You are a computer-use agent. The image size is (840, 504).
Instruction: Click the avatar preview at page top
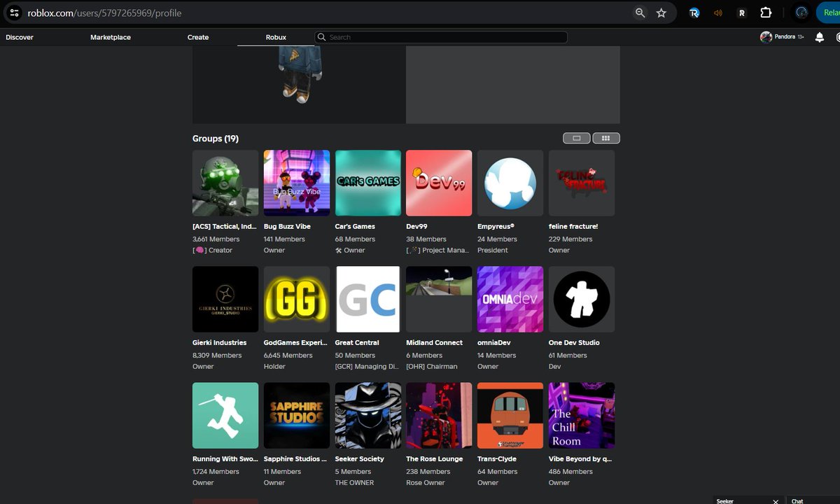tap(299, 85)
